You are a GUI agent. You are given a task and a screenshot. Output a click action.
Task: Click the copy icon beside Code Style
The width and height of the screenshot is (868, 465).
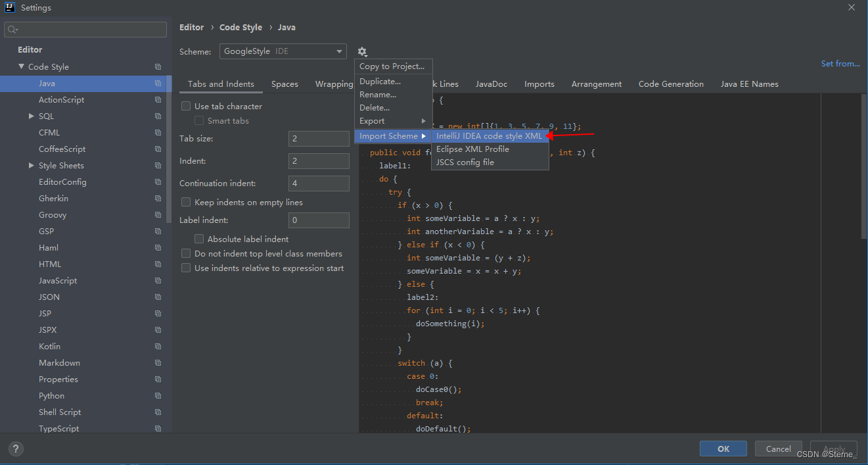click(x=158, y=67)
